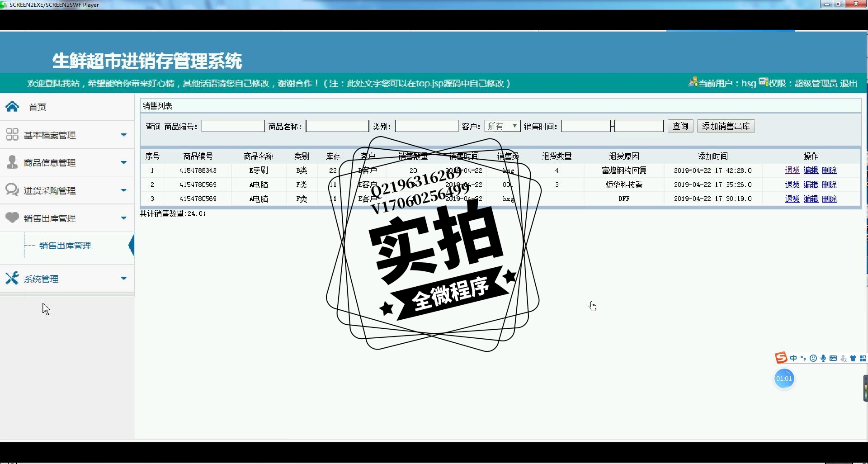Image resolution: width=868 pixels, height=464 pixels.
Task: Open 首页 in the sidebar
Action: pos(38,107)
